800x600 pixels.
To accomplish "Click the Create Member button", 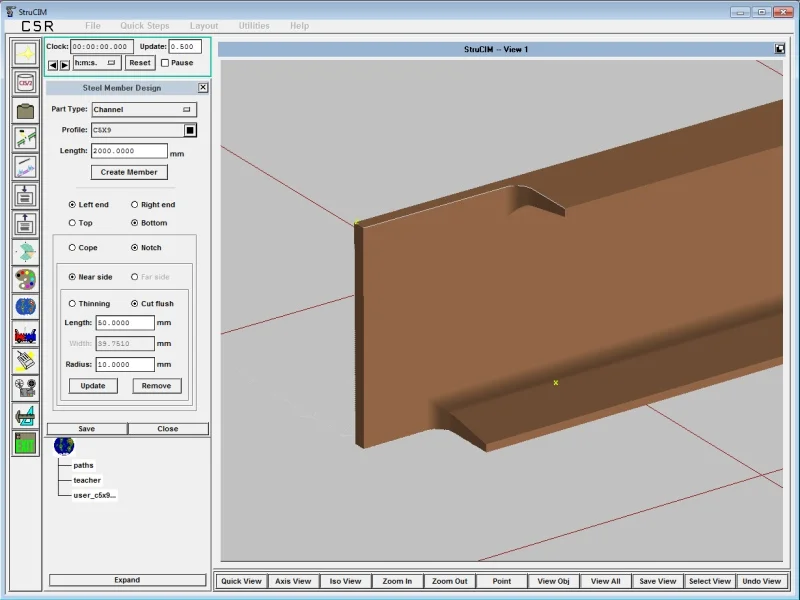I will pos(129,172).
